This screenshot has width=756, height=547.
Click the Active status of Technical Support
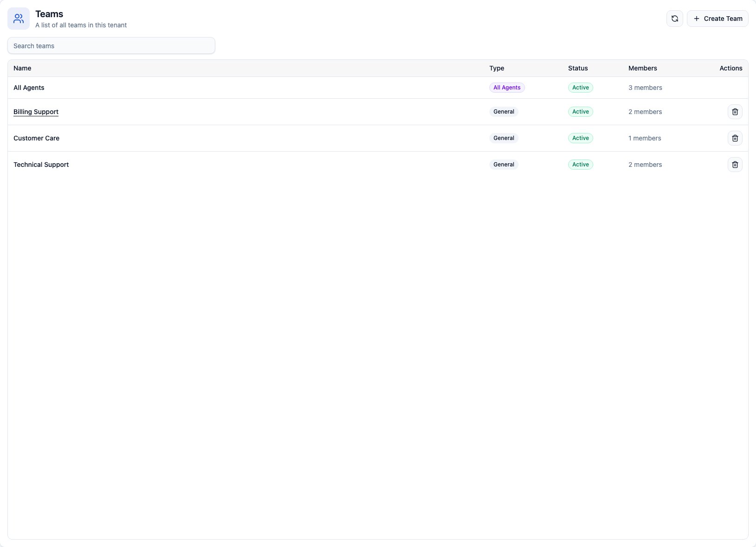[x=580, y=165]
